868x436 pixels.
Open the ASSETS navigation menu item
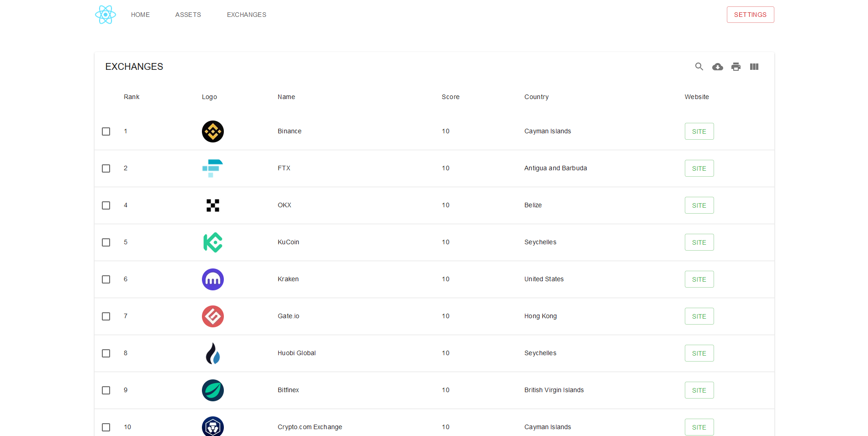[188, 14]
